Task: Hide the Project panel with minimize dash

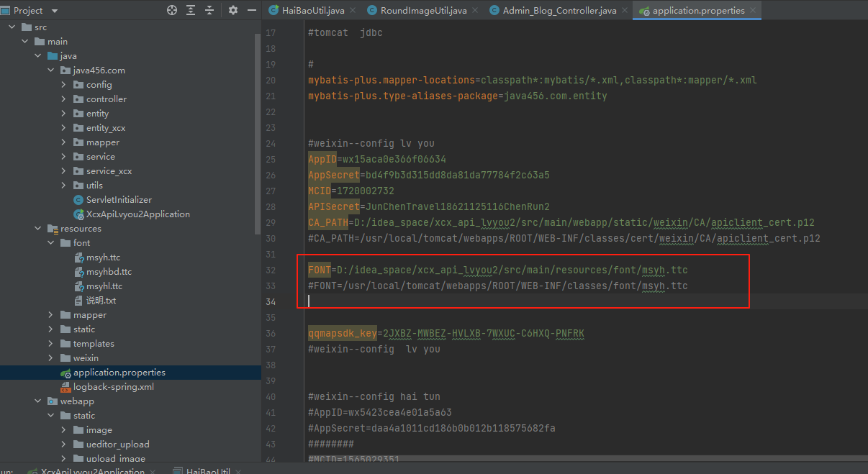Action: [251, 10]
